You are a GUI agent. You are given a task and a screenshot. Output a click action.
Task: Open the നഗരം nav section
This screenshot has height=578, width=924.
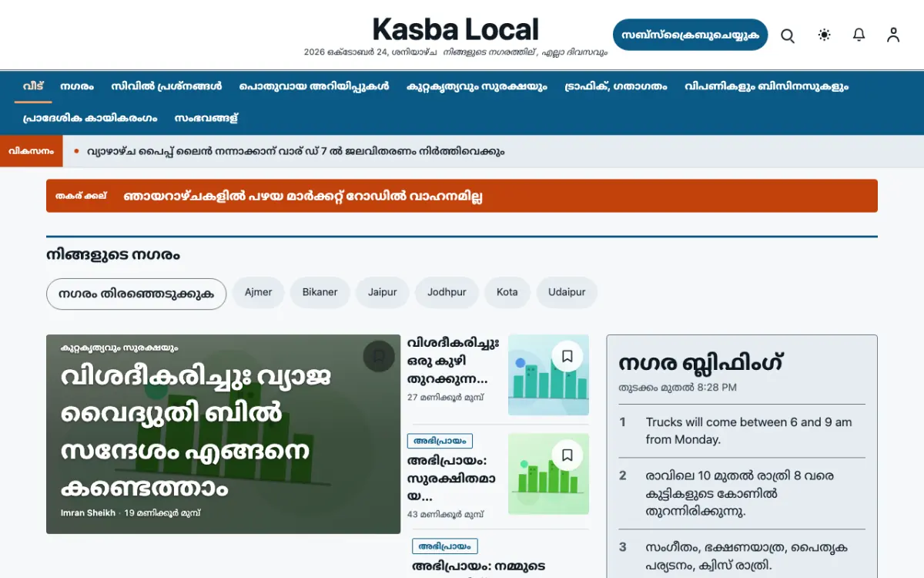click(x=77, y=86)
